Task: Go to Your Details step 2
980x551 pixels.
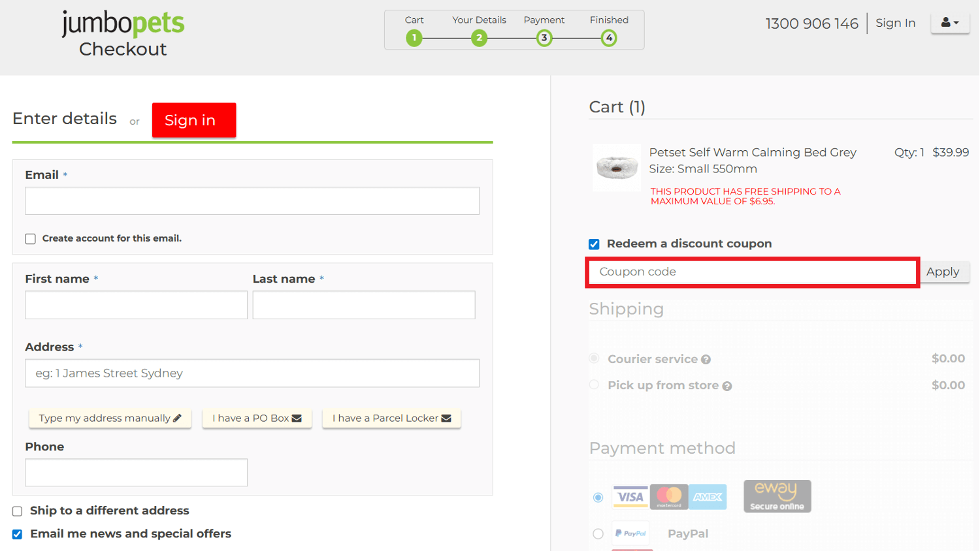Action: pos(479,38)
